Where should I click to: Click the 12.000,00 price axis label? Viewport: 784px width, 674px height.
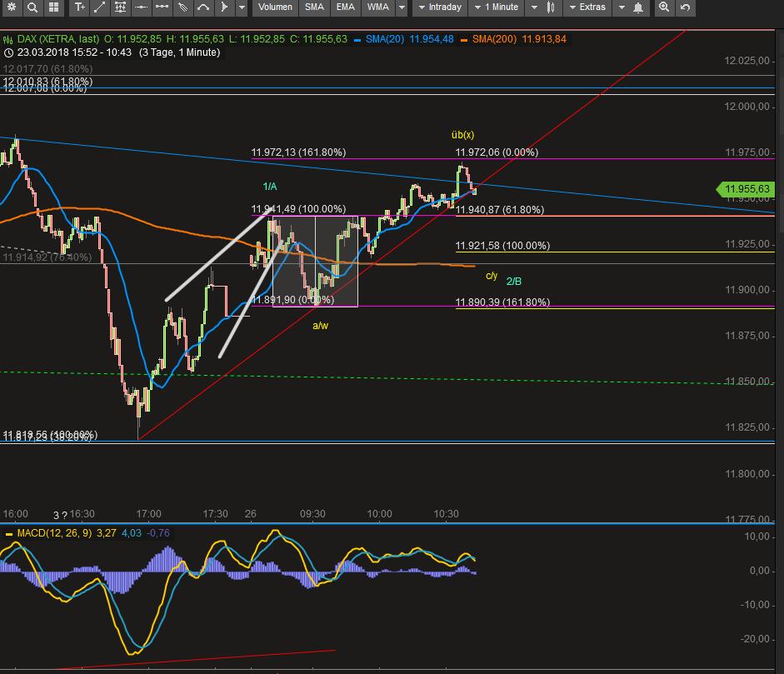pyautogui.click(x=747, y=107)
